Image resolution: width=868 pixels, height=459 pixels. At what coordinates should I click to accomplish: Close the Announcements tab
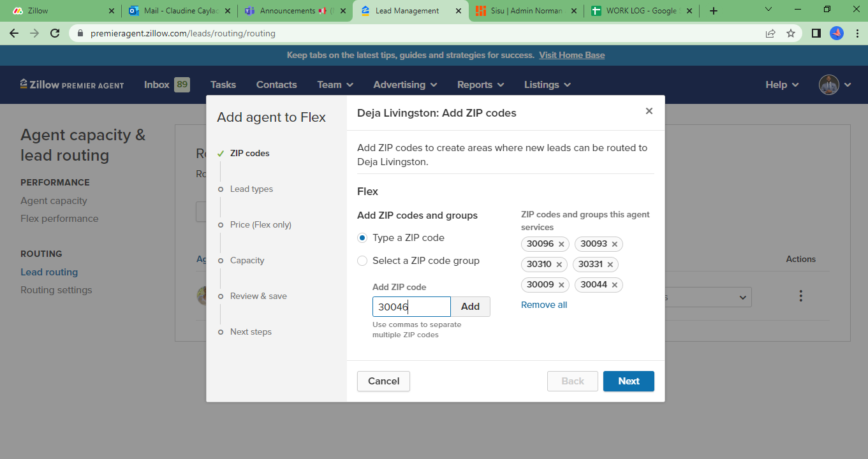point(343,11)
